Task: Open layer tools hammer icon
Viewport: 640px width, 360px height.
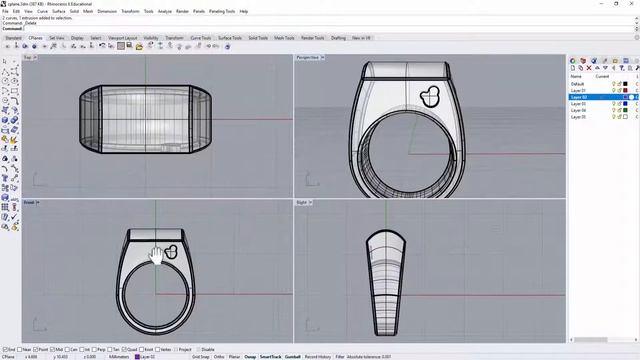Action: (637, 68)
